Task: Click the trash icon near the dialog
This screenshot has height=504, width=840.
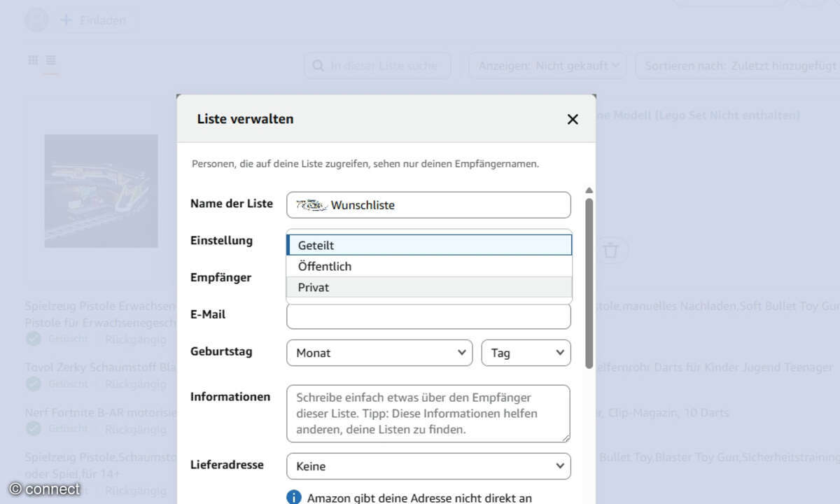Action: coord(611,250)
